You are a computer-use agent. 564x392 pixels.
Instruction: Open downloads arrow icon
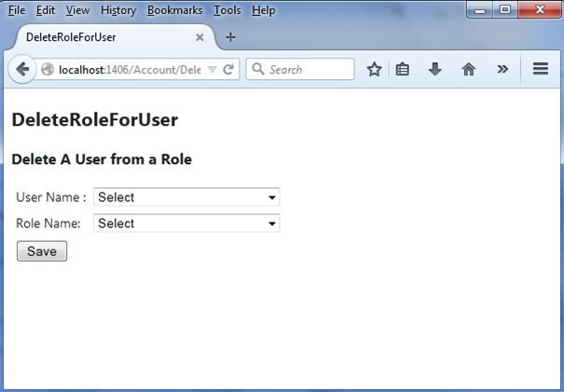tap(434, 69)
